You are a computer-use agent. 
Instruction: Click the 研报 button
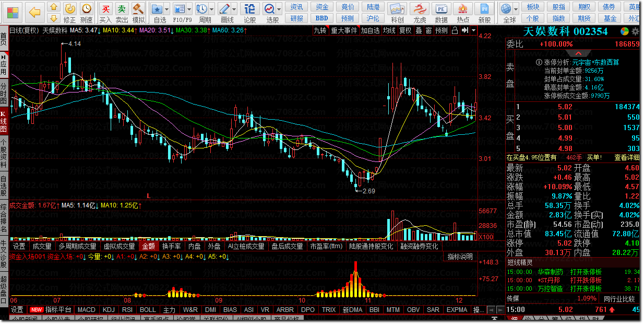[296, 18]
